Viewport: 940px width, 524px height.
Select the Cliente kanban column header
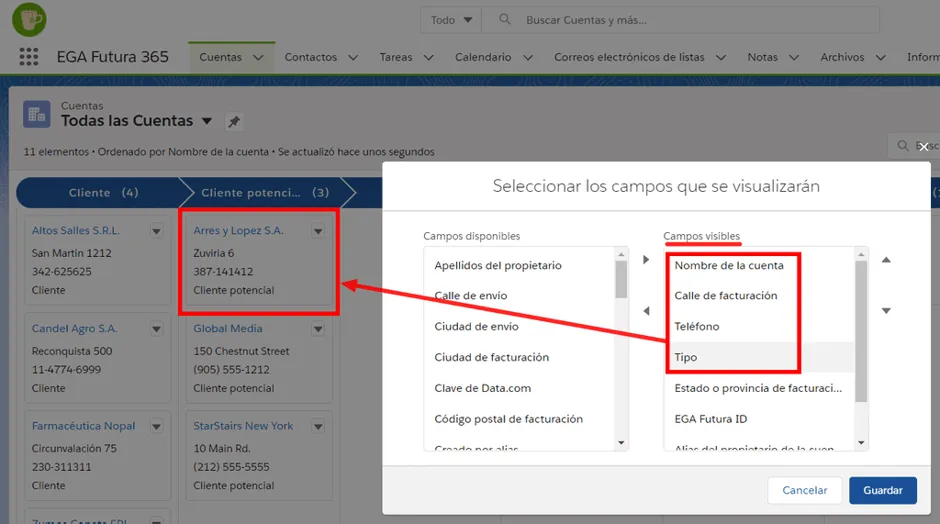[103, 192]
